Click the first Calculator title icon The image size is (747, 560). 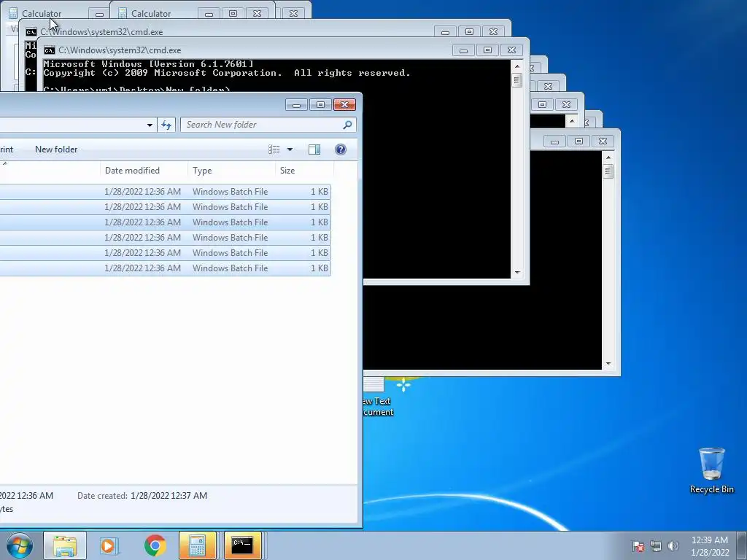click(13, 13)
